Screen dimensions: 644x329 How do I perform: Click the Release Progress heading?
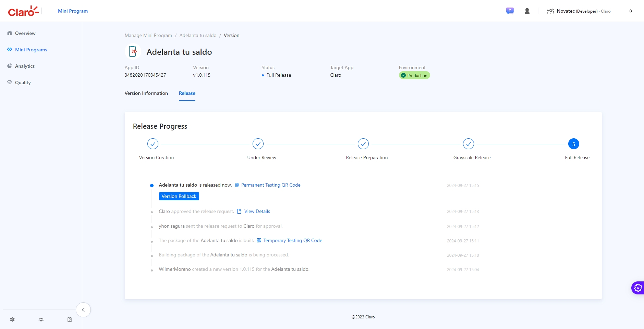pos(160,126)
